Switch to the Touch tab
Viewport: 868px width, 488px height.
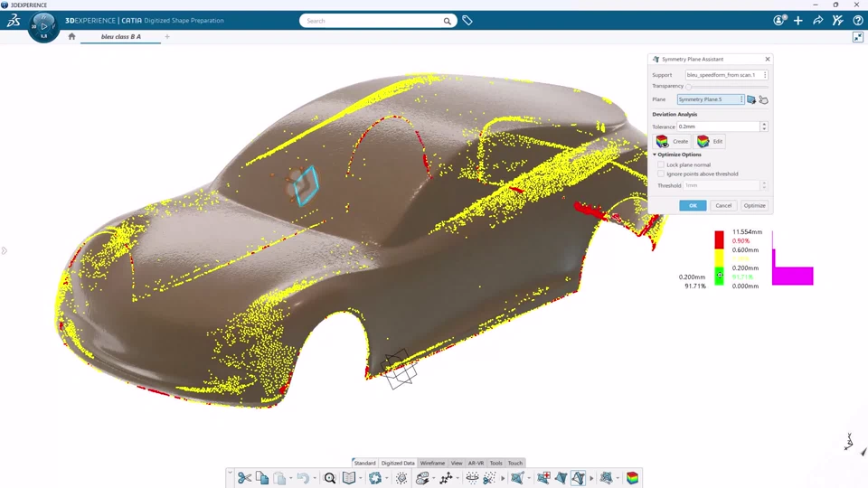[x=514, y=463]
